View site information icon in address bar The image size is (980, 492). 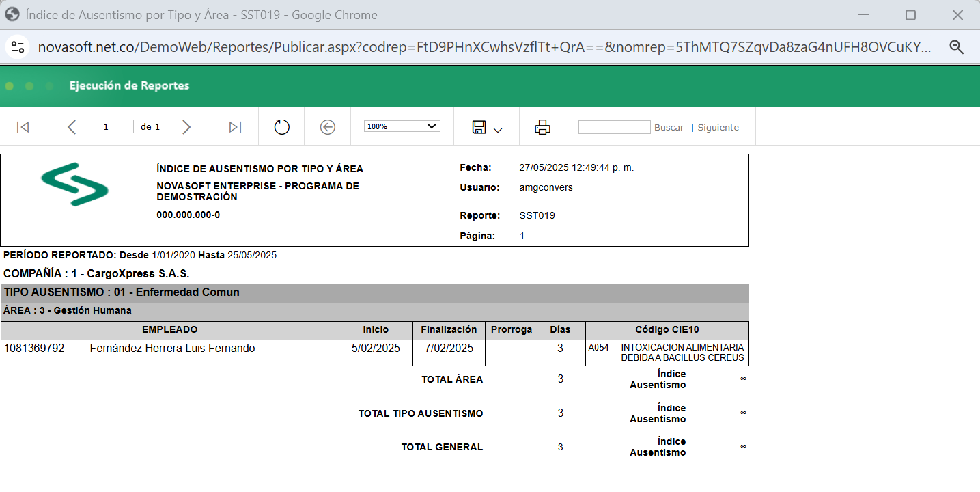pyautogui.click(x=17, y=46)
